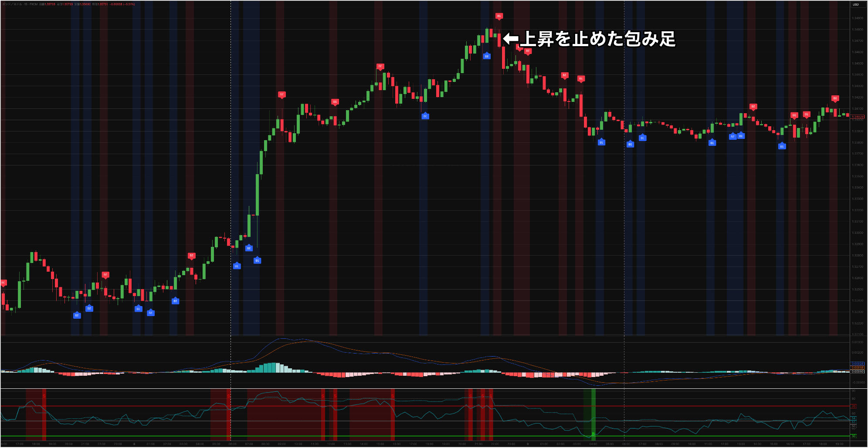Click the blue BE marker just left of the peak
This screenshot has height=448, width=868.
tap(487, 56)
